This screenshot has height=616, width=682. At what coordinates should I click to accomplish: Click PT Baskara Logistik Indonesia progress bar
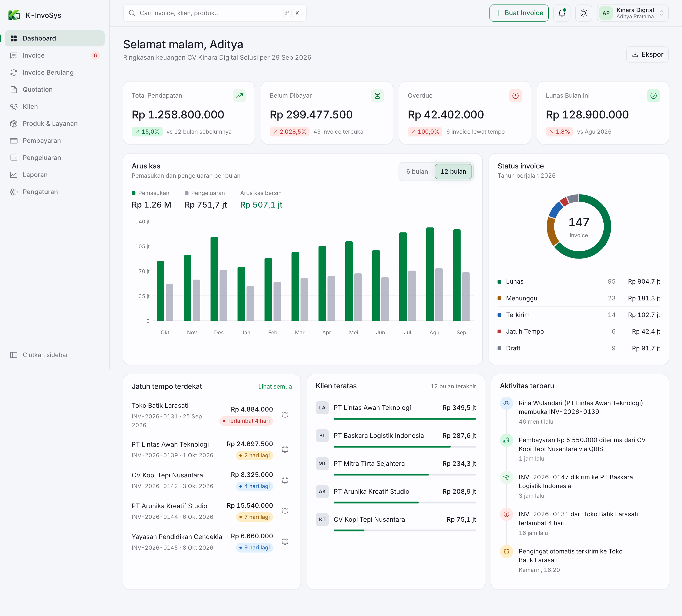pyautogui.click(x=405, y=447)
